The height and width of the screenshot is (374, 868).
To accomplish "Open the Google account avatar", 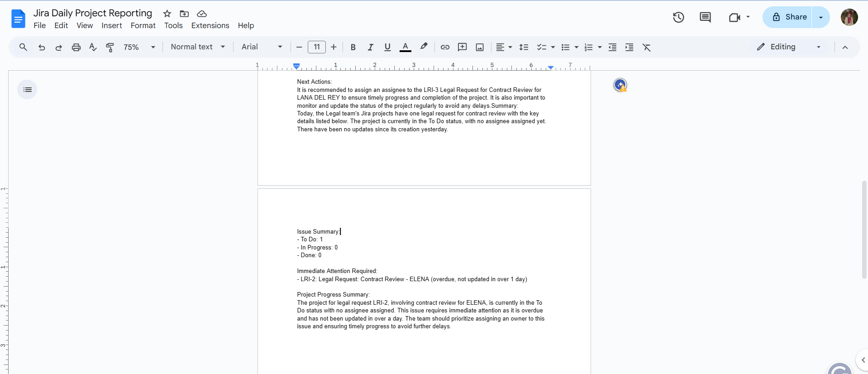I will (849, 17).
